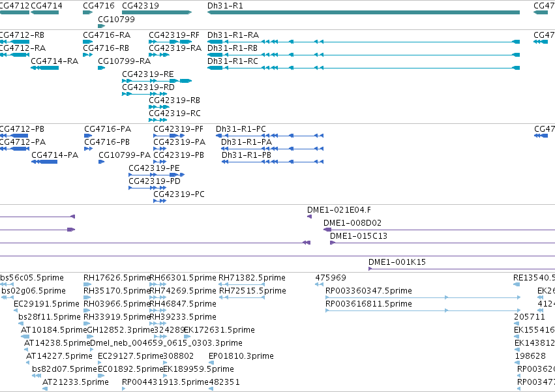Click transcript CG42319-RA
The image size is (555, 392).
[x=159, y=55]
